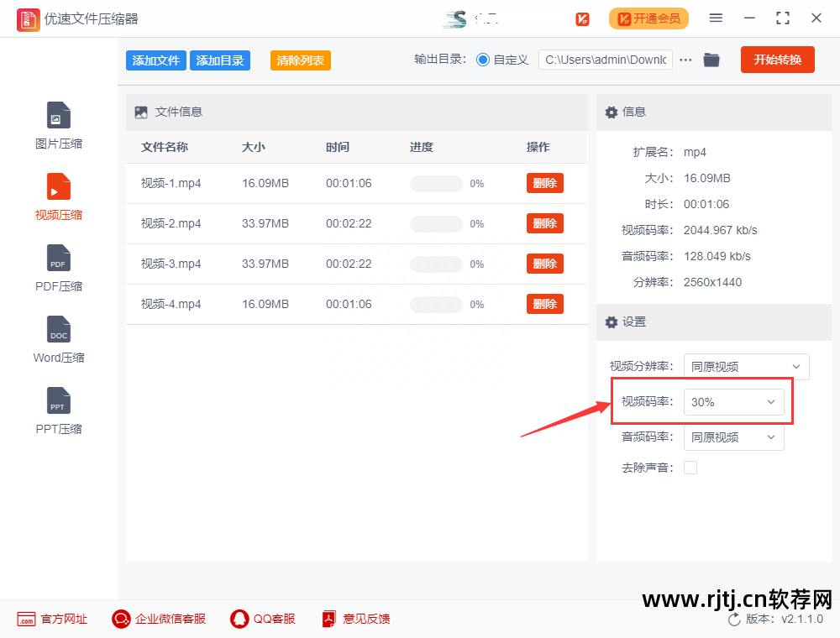Click the output directory path field
Viewport: 840px width, 638px height.
coord(605,60)
